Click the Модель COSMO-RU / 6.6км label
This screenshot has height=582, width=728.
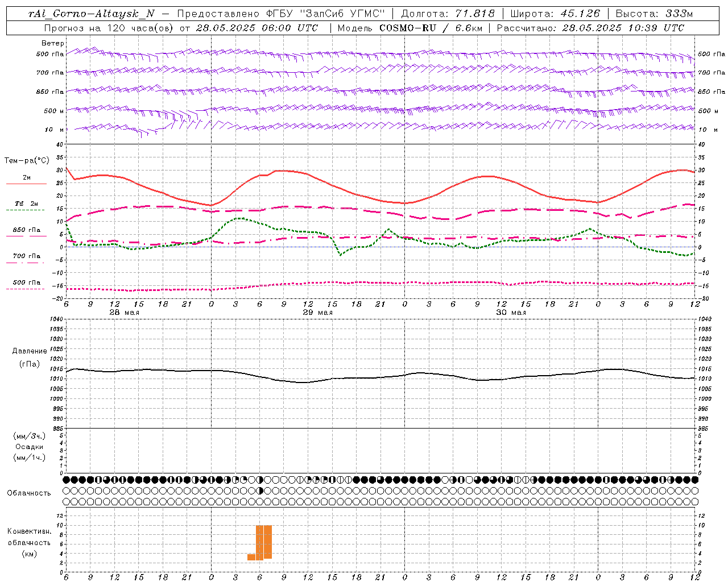pyautogui.click(x=409, y=27)
